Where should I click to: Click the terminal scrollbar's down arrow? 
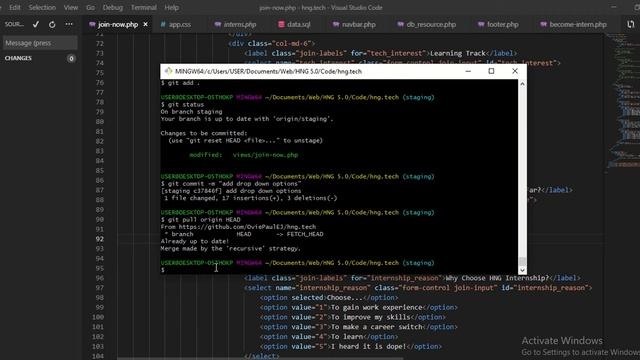tap(522, 270)
